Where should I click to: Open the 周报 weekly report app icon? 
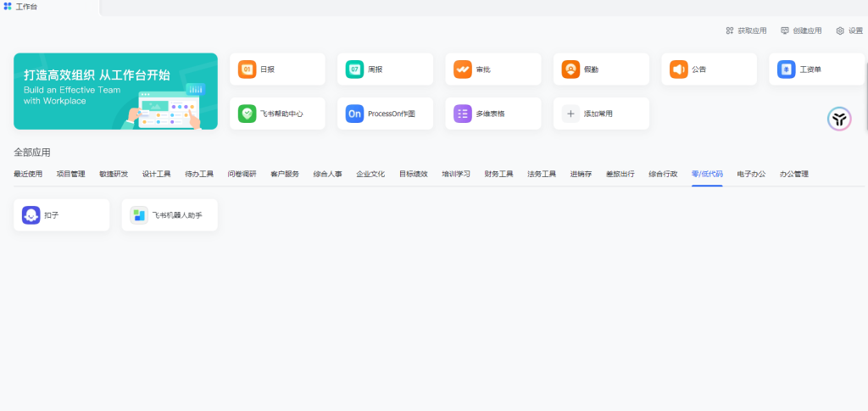[x=355, y=69]
